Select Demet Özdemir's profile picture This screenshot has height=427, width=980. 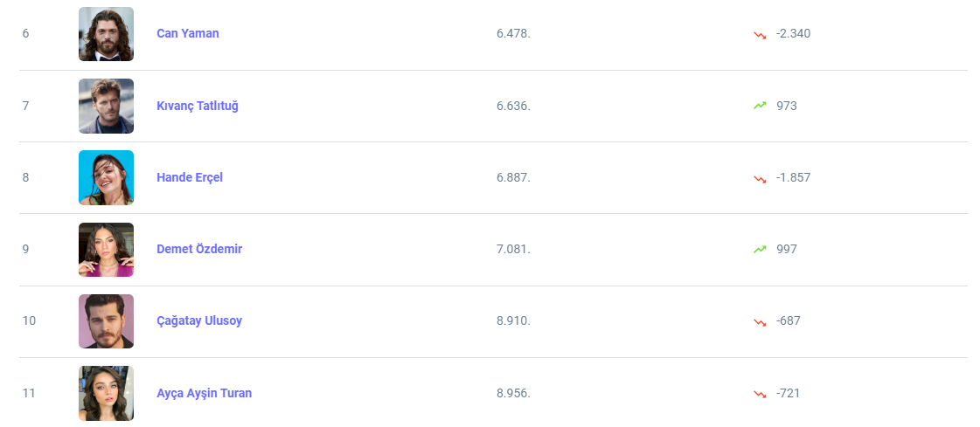tap(106, 250)
